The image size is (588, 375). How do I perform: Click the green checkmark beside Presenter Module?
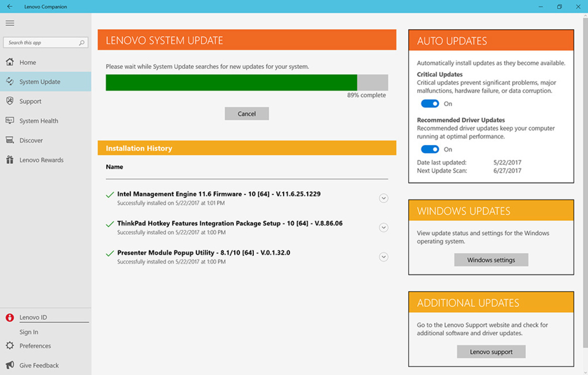[110, 253]
